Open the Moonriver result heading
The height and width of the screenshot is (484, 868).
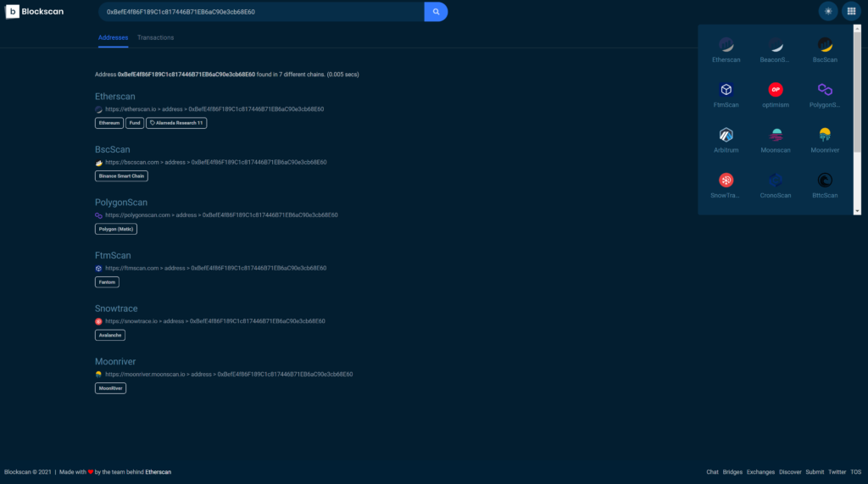click(115, 362)
